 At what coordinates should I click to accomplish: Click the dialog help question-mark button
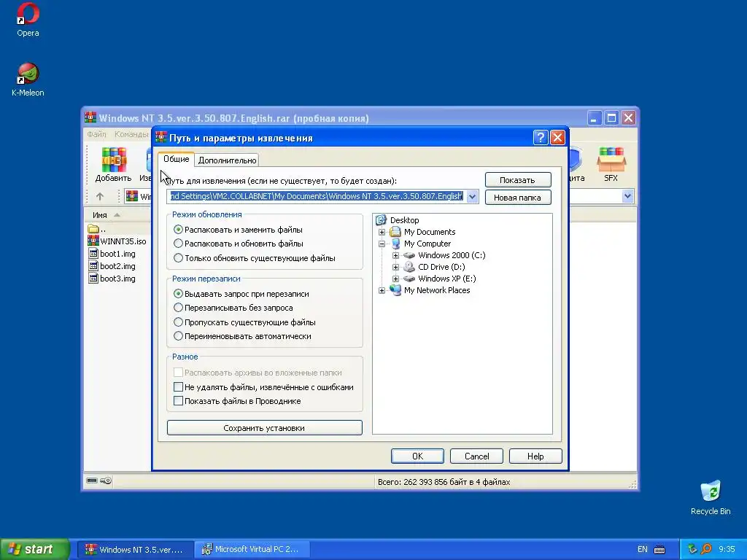coord(541,138)
